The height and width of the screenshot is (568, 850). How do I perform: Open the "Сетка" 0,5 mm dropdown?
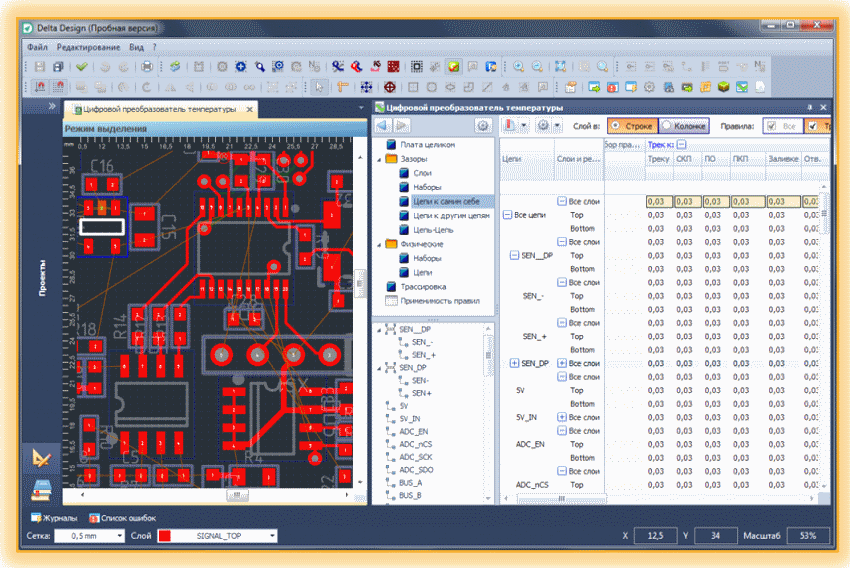click(x=90, y=535)
